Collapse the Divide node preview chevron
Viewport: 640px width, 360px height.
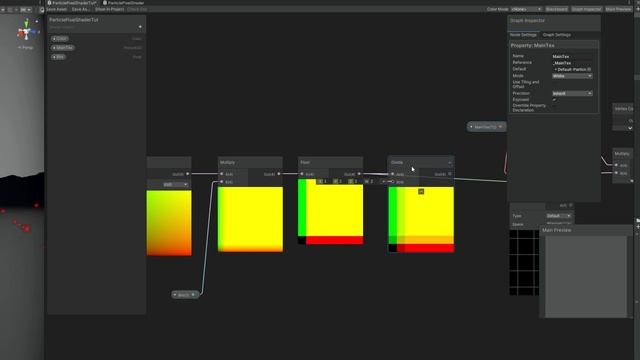click(x=449, y=162)
